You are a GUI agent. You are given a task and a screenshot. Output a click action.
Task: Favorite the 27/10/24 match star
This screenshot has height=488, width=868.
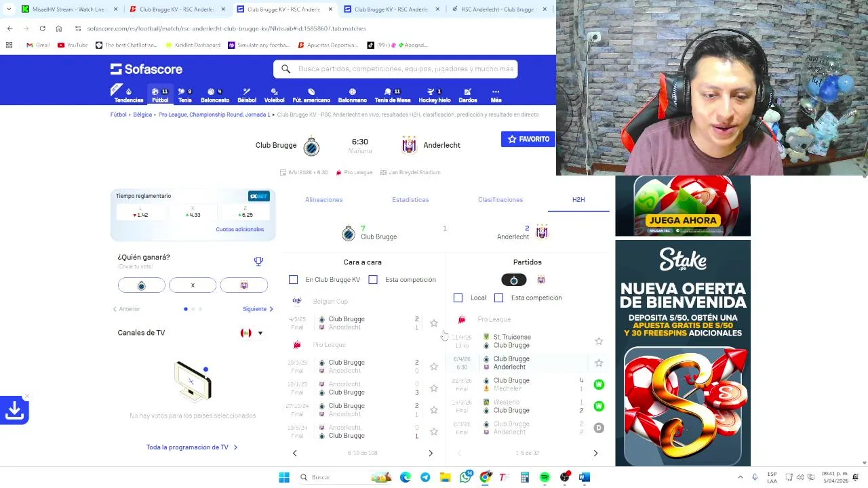pyautogui.click(x=434, y=410)
